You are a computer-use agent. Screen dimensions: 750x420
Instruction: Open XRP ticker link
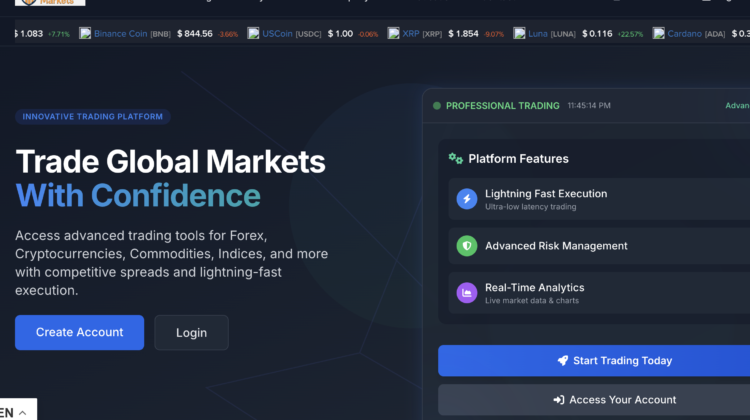411,34
